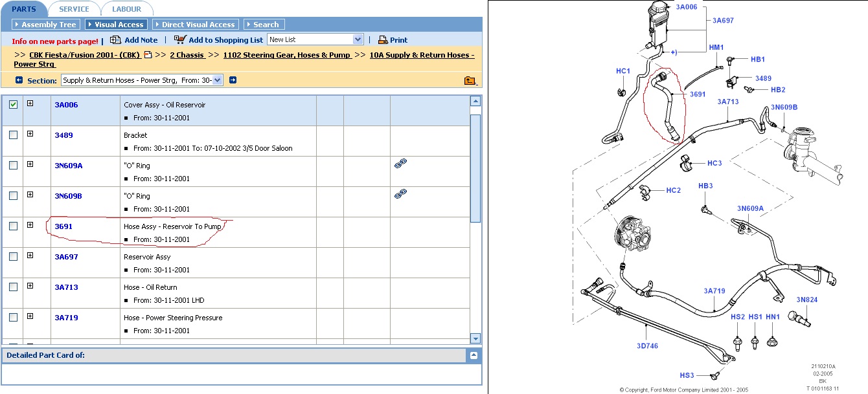Go to previous section with left arrow
The width and height of the screenshot is (868, 394).
click(19, 80)
